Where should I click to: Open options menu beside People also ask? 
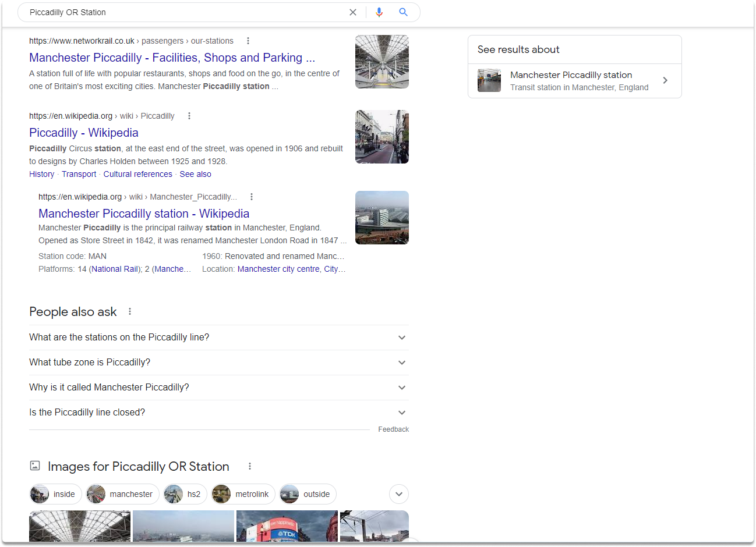point(130,312)
